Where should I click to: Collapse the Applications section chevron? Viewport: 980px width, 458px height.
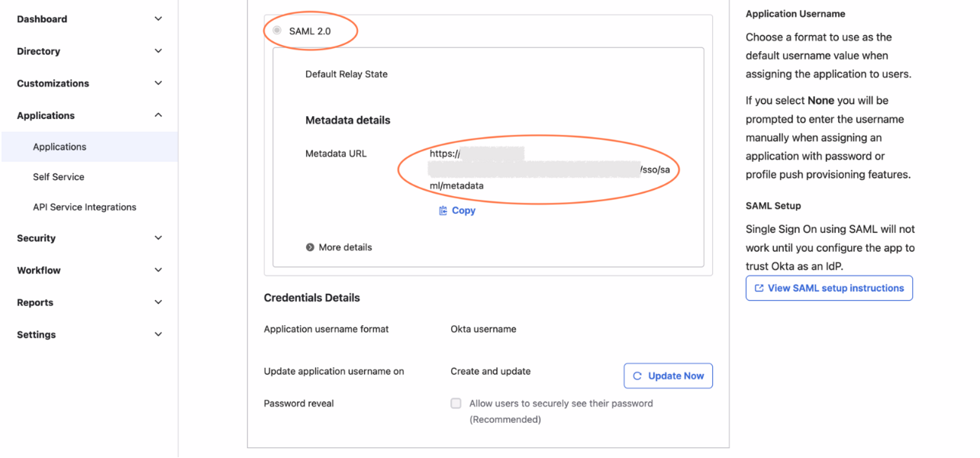[x=158, y=115]
